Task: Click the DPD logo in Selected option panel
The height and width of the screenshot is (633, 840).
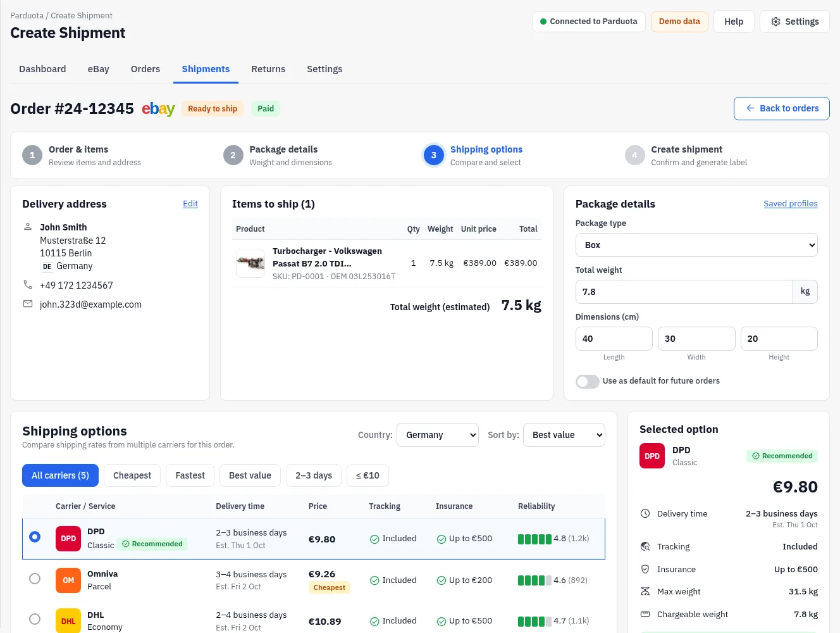Action: pyautogui.click(x=652, y=456)
